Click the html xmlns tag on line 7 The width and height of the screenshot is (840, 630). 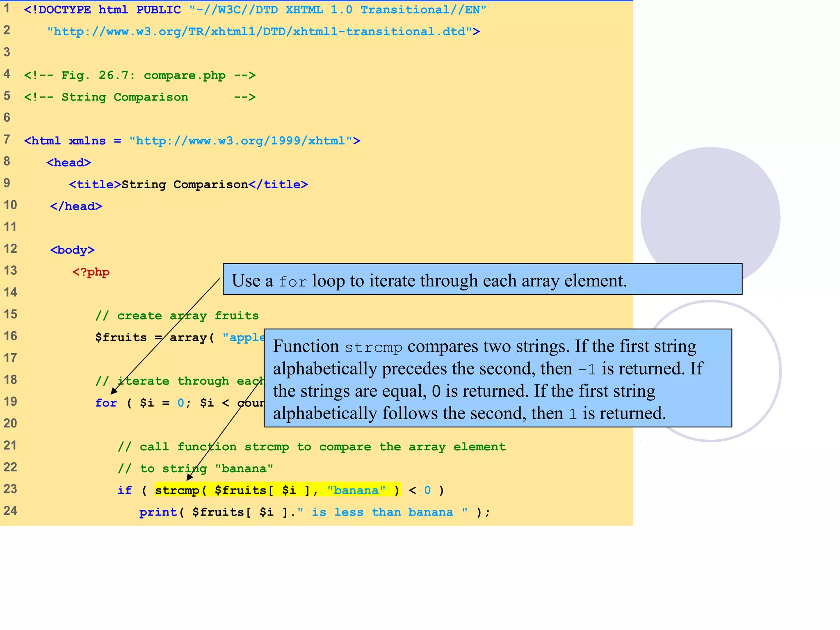(192, 141)
